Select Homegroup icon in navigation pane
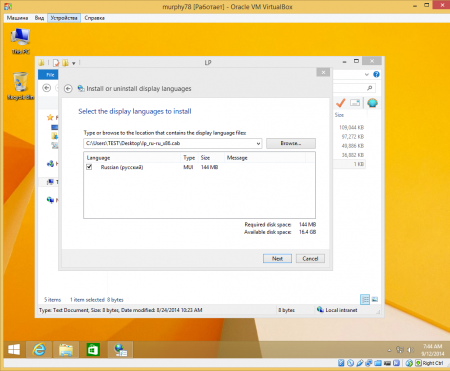 click(50, 164)
